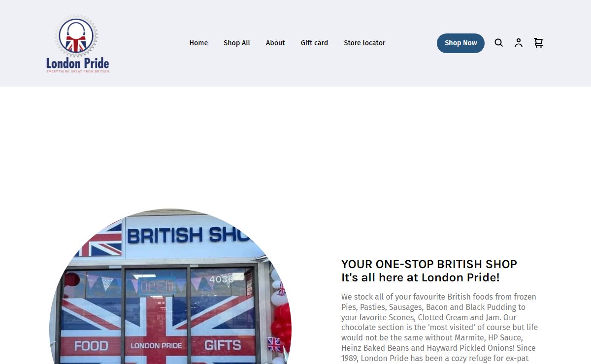
Task: Click the FOOD label on storefront window
Action: [x=91, y=346]
